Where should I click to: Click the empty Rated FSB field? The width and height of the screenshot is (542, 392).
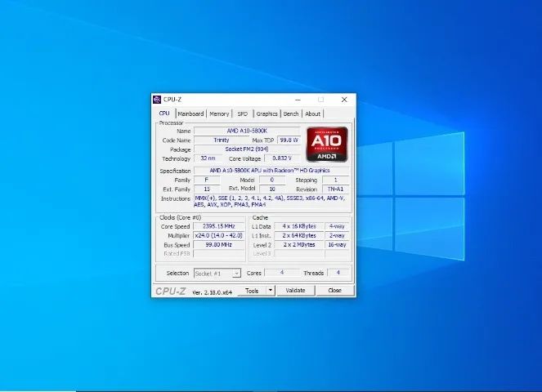point(219,253)
